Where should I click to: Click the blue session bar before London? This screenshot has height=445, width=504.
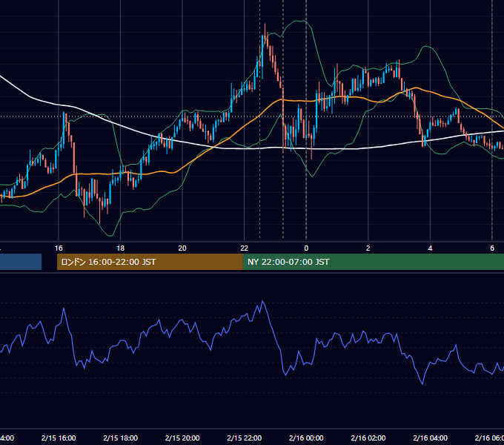tap(21, 262)
